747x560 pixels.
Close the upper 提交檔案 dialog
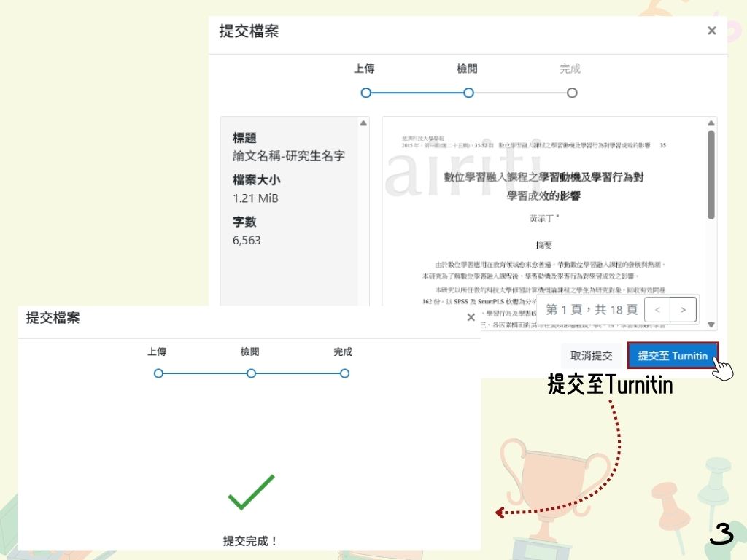pos(711,31)
